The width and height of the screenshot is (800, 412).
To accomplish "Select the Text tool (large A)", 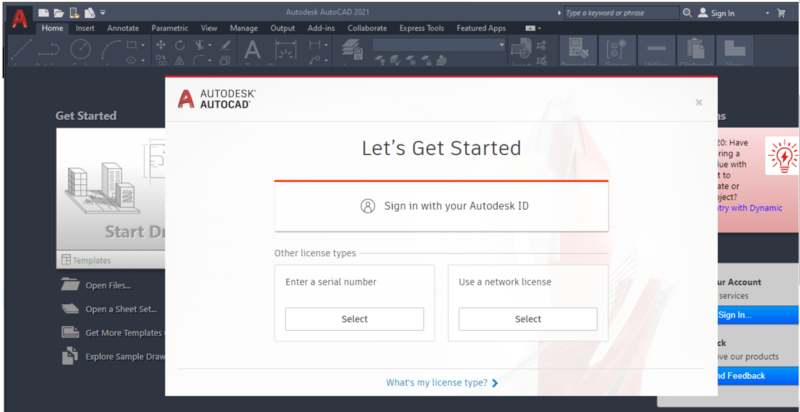I will click(252, 50).
